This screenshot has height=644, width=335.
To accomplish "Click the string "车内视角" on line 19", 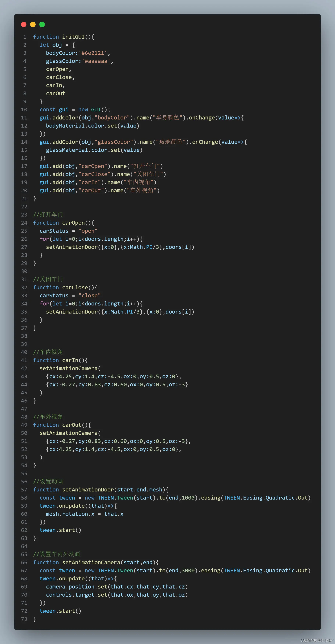I will [138, 182].
